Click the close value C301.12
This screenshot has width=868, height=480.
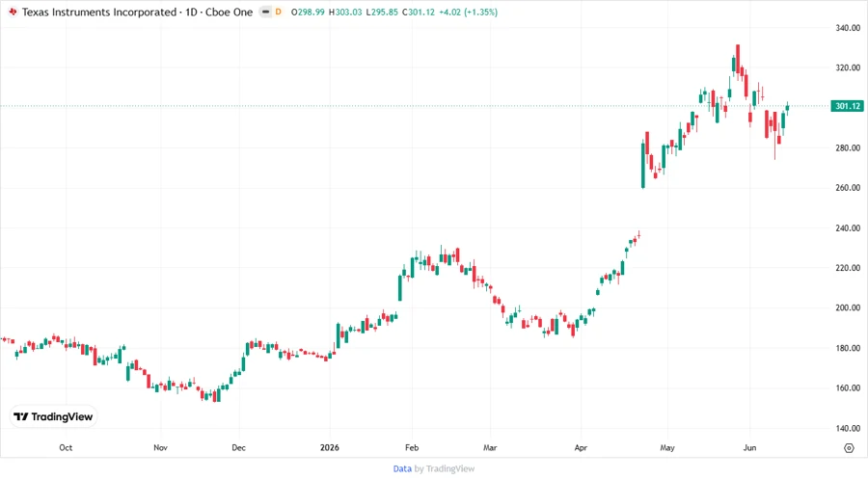(x=419, y=12)
